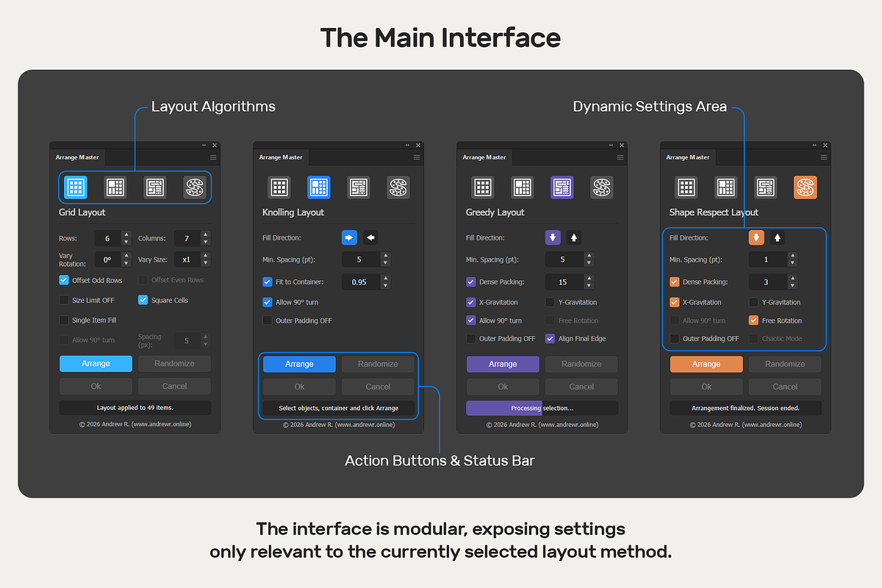882x588 pixels.
Task: Toggle Outer Padding OFF in Shape Respect panel
Action: [x=675, y=339]
